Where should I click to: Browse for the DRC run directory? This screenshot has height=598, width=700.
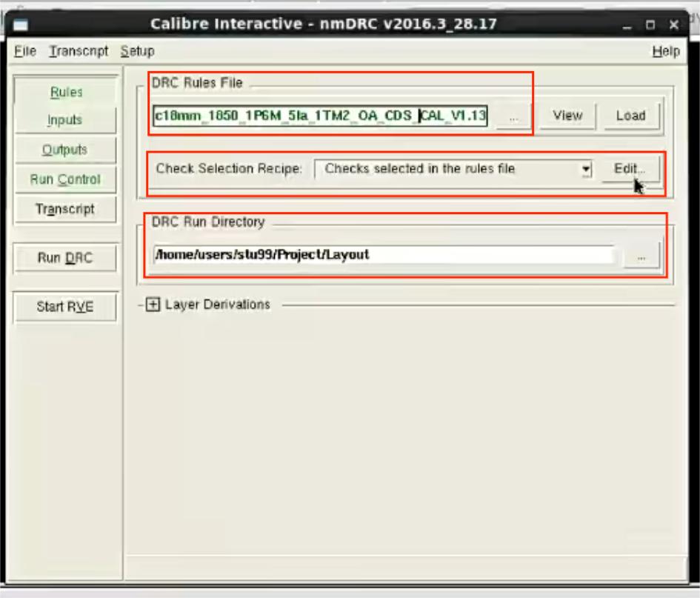[641, 256]
